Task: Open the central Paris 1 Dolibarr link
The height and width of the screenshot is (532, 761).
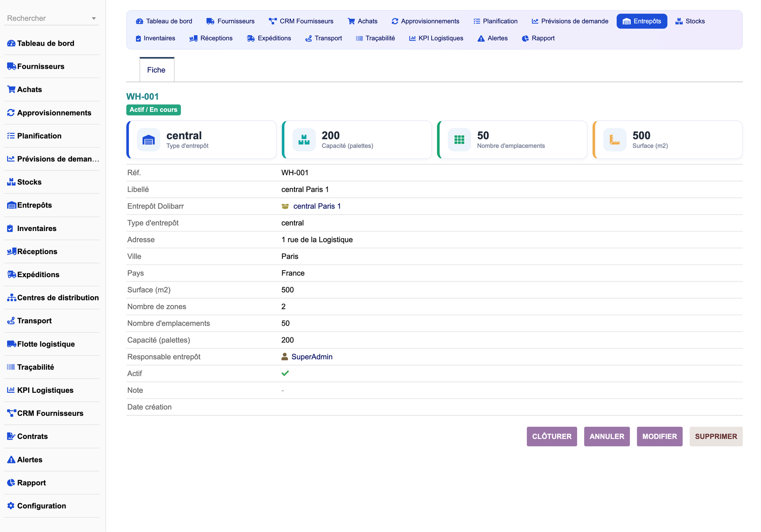Action: (317, 206)
